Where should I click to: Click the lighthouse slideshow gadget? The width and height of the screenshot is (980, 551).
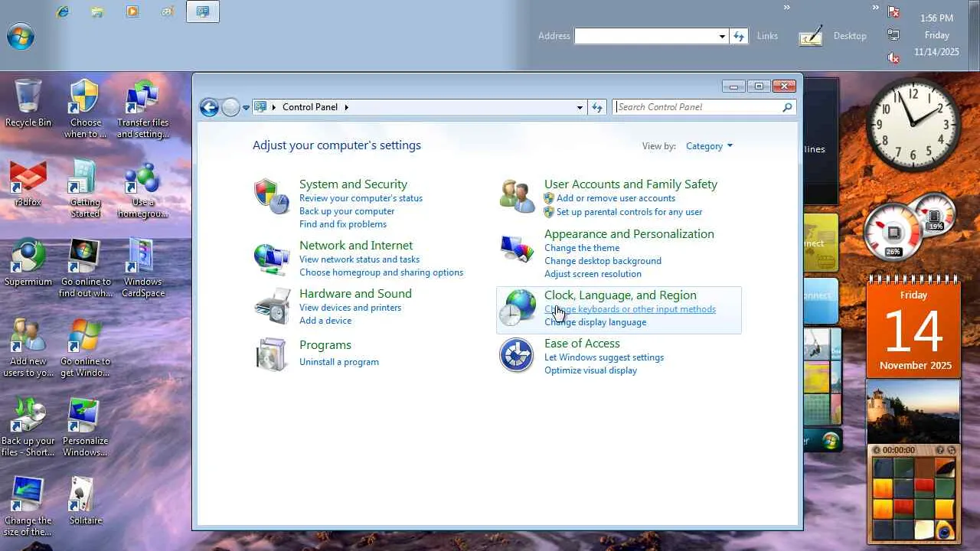point(913,412)
